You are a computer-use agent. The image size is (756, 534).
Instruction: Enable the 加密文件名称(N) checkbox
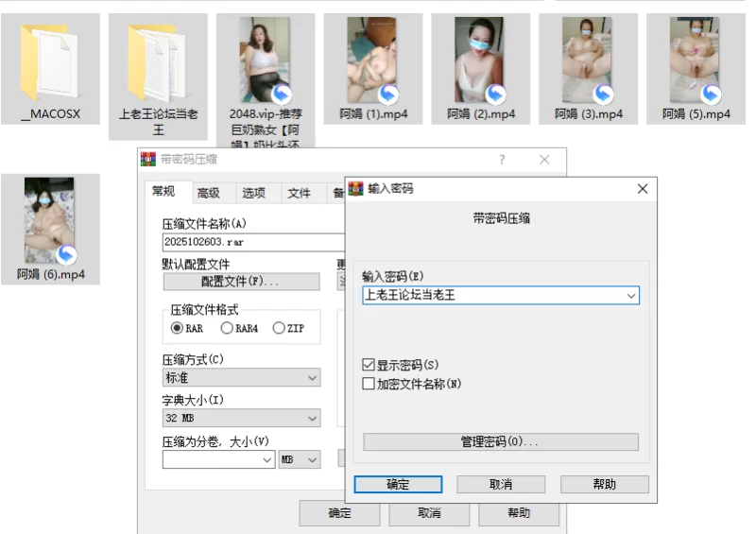369,384
